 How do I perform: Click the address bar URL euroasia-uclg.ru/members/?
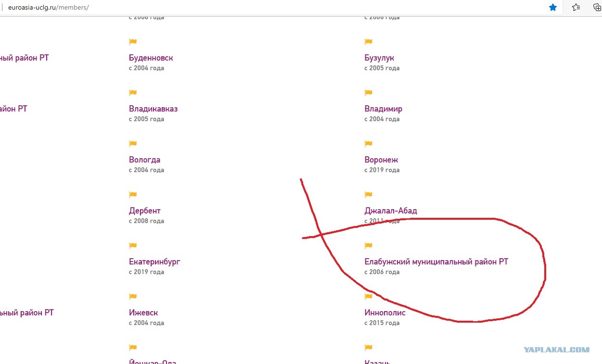tap(48, 8)
